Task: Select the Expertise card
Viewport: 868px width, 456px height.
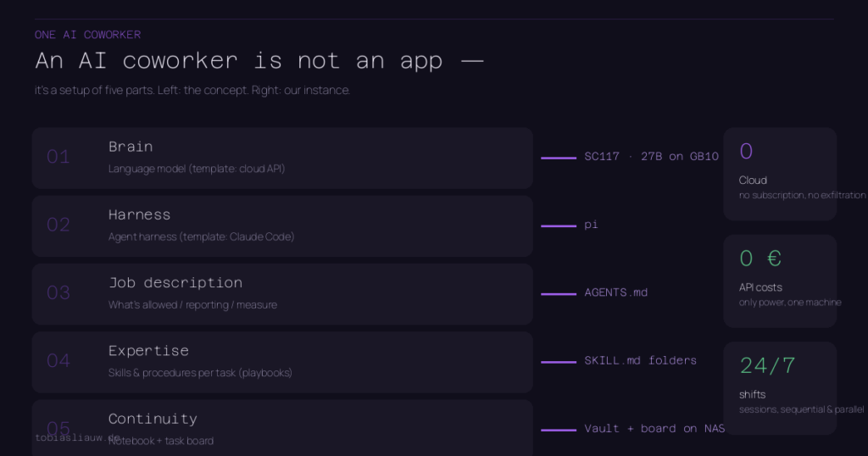Action: [282, 363]
